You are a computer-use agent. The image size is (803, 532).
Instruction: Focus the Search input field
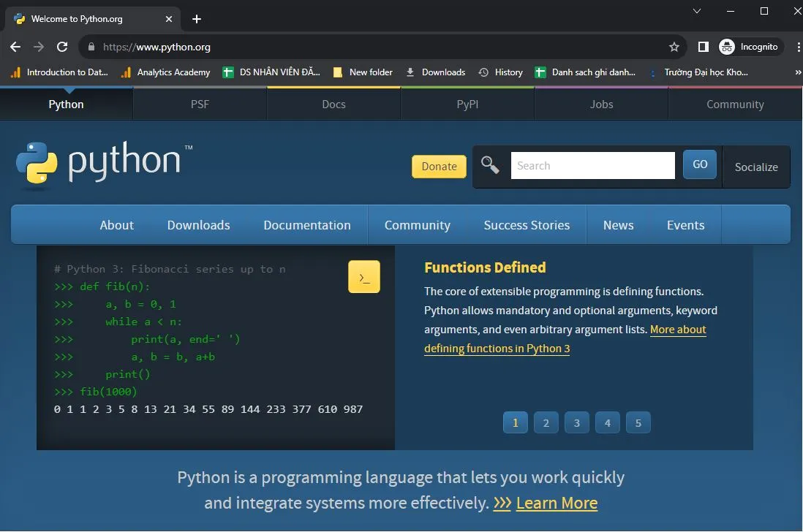click(x=592, y=165)
